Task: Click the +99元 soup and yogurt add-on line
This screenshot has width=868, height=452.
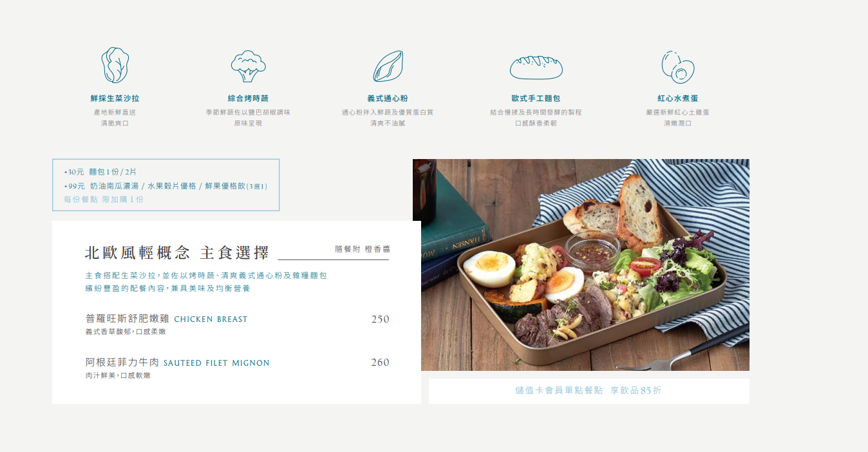Action: point(165,186)
